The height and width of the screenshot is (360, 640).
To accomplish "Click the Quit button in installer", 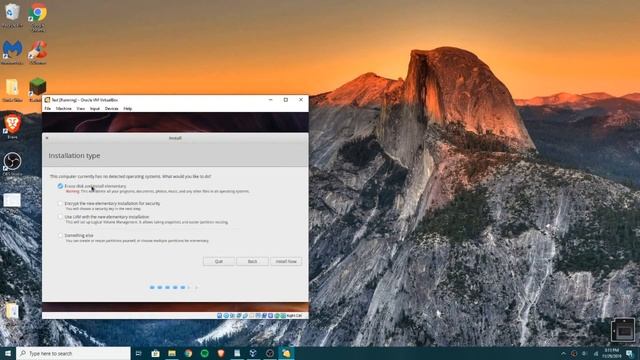I will click(x=219, y=261).
